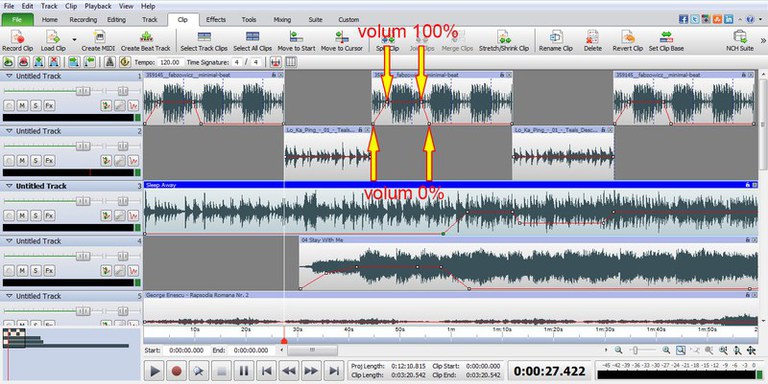The width and height of the screenshot is (768, 384).
Task: Click the red Record transport button
Action: pyautogui.click(x=177, y=371)
